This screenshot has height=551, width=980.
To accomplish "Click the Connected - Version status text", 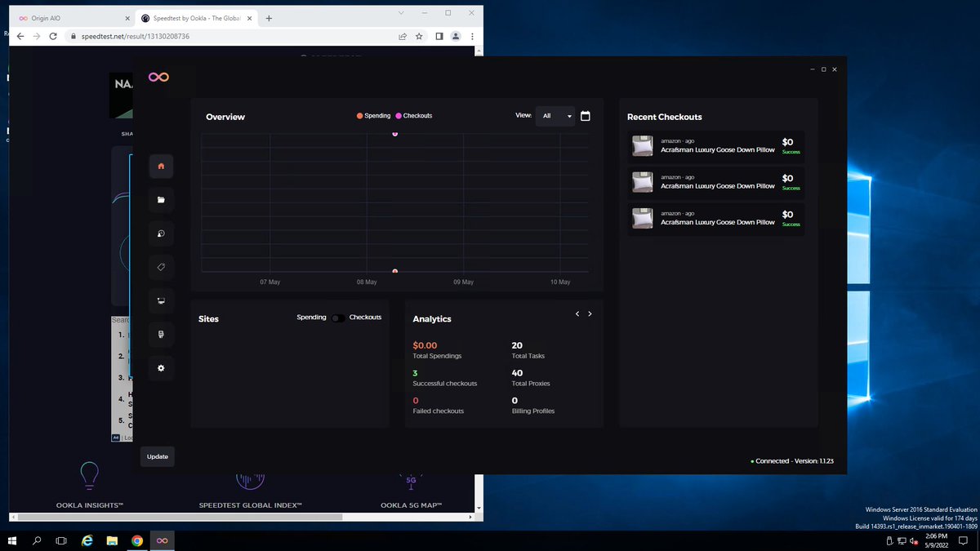I will [x=792, y=461].
